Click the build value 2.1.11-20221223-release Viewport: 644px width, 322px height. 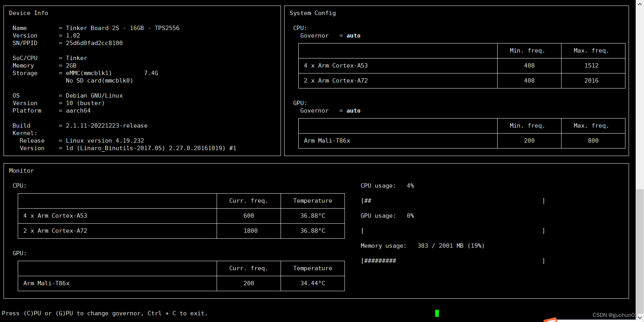pos(107,126)
